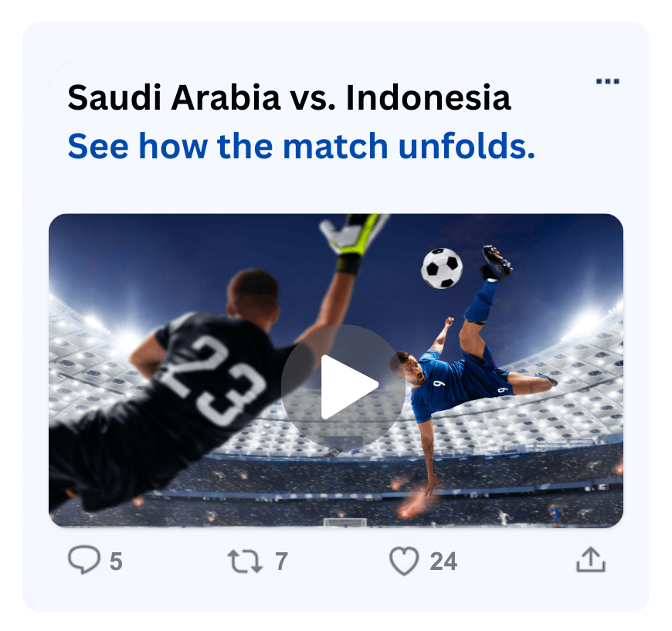Click the "Saudi Arabia vs. Indonesia" headline
The width and height of the screenshot is (672, 631).
(x=290, y=98)
